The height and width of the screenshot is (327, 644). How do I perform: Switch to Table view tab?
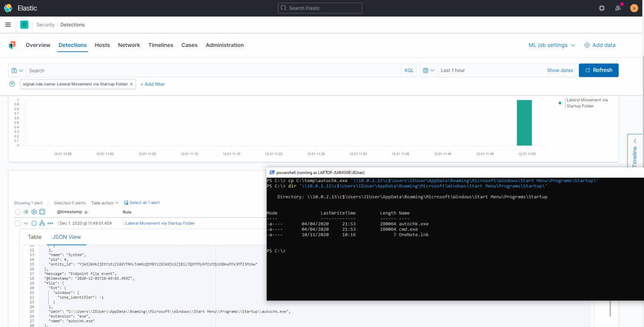[34, 237]
